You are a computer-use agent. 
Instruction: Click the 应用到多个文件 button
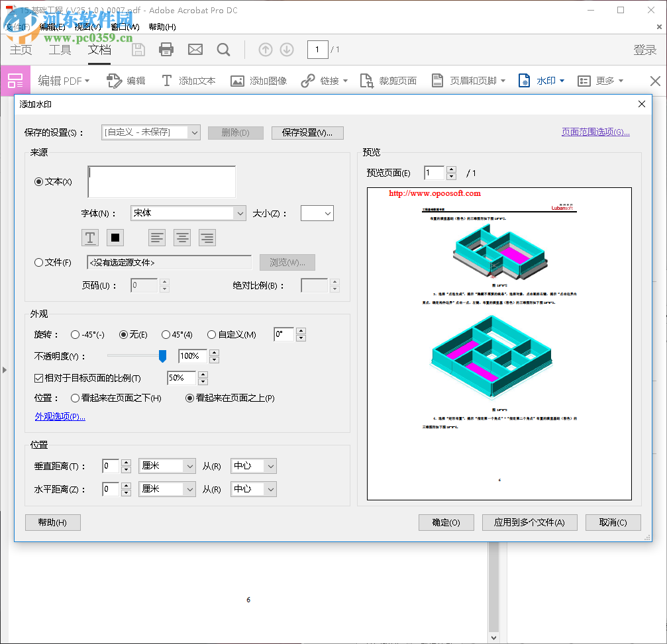(529, 522)
